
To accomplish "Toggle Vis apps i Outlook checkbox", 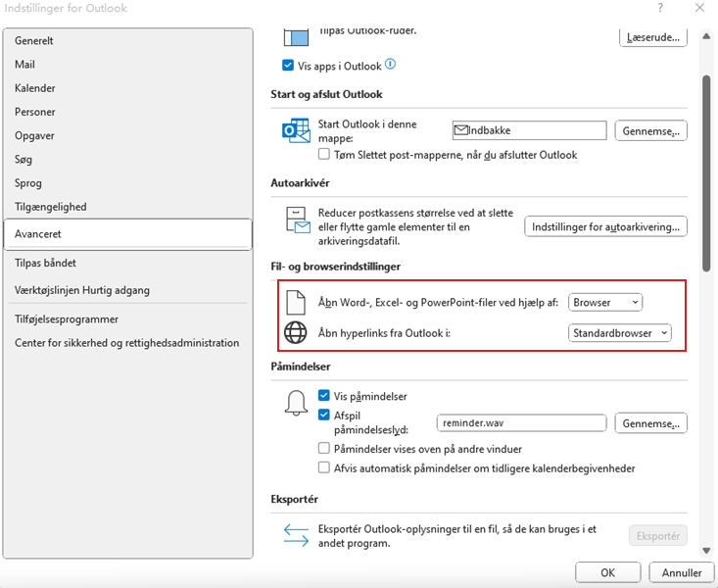I will [x=288, y=65].
